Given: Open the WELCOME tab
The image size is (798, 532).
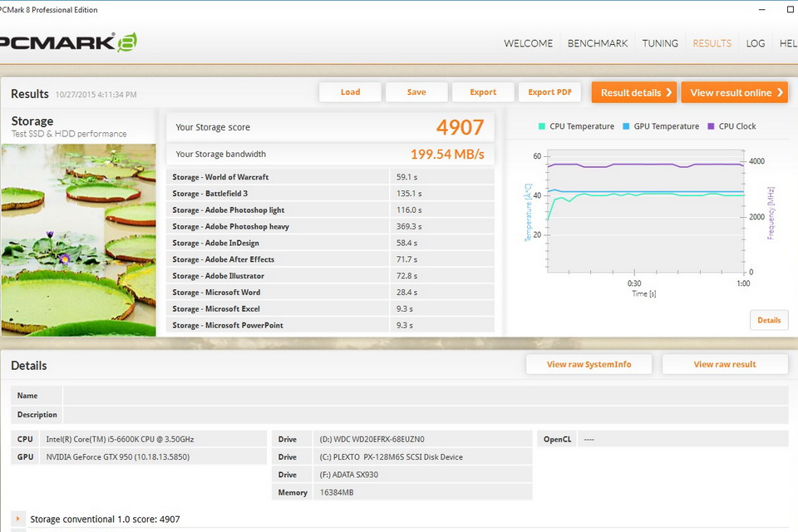Looking at the screenshot, I should pyautogui.click(x=528, y=43).
